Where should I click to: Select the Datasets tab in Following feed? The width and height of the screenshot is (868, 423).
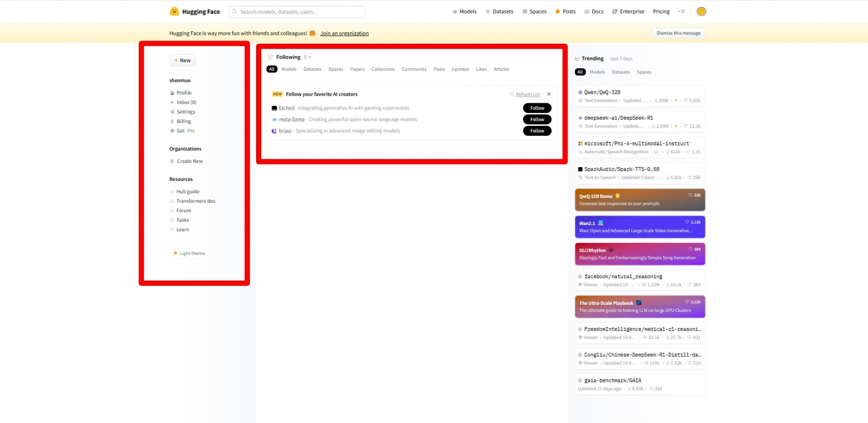coord(313,69)
